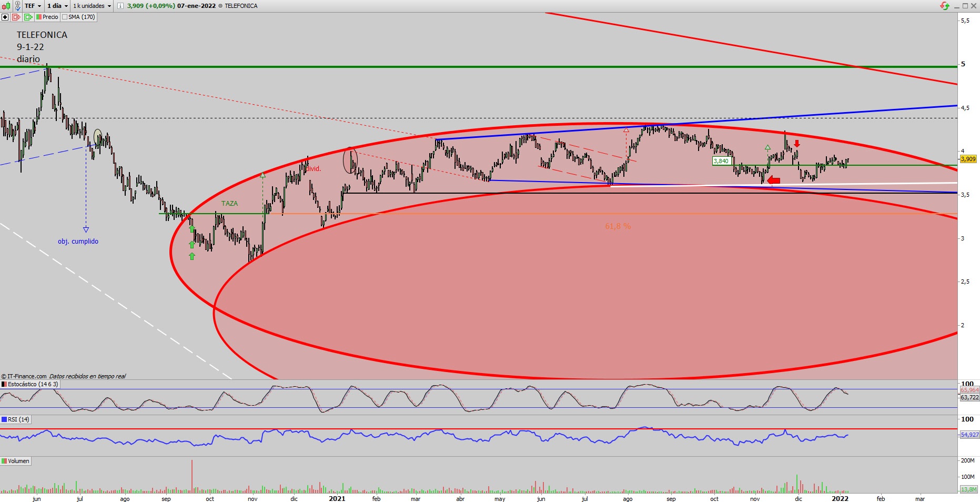980x502 pixels.
Task: Click the chart link-group icon
Action: (17, 6)
